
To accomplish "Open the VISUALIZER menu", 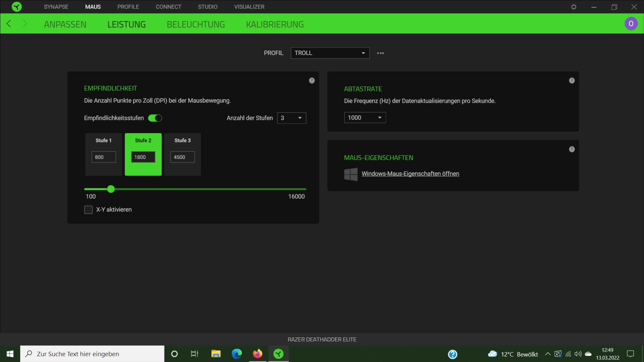I will click(x=249, y=7).
